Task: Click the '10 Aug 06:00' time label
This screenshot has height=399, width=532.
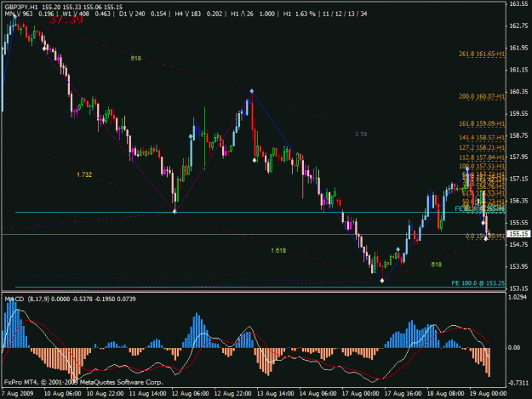Action: coord(62,393)
